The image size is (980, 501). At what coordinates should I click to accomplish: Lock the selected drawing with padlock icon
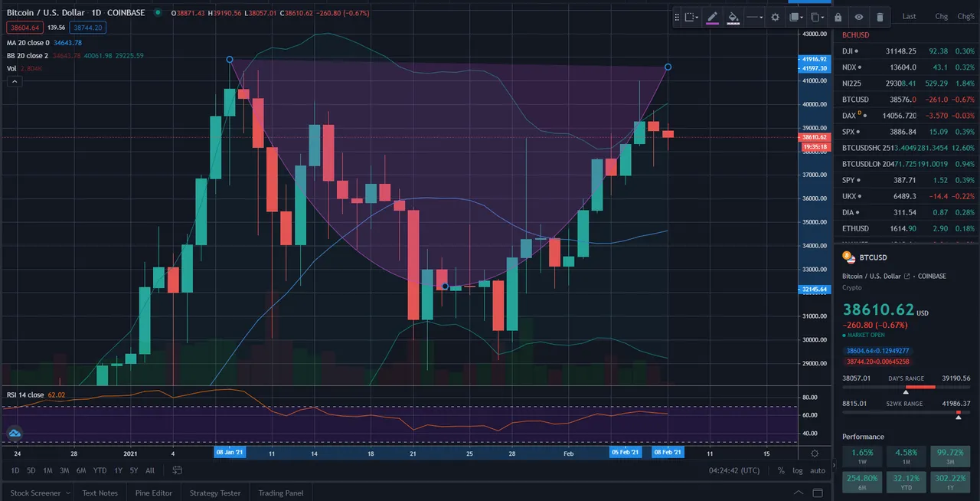(838, 17)
